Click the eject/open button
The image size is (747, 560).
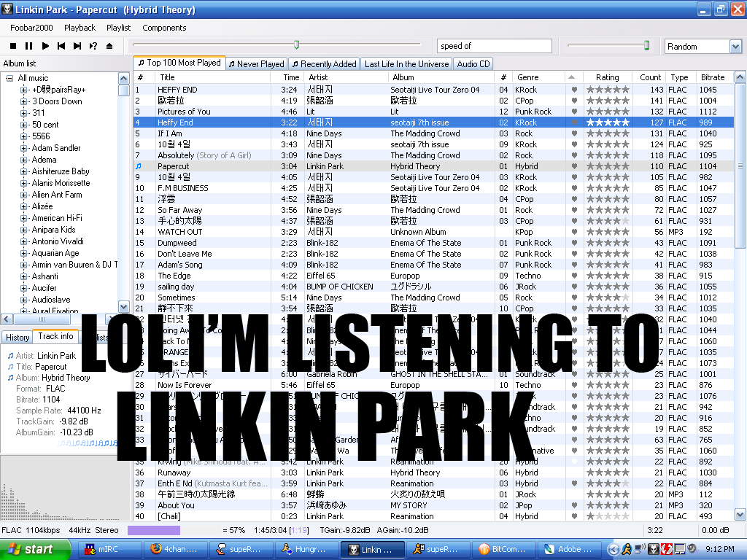point(109,46)
